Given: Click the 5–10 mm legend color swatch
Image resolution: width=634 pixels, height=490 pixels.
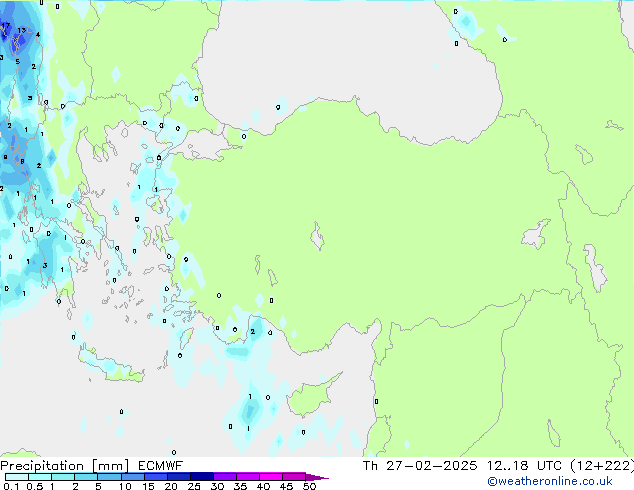Looking at the screenshot, I should 109,477.
